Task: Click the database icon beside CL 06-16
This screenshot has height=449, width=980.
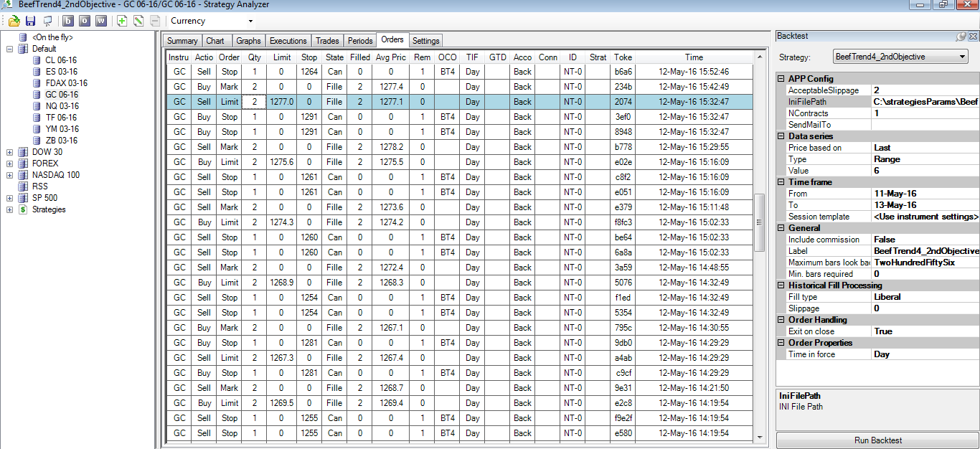Action: [x=37, y=60]
